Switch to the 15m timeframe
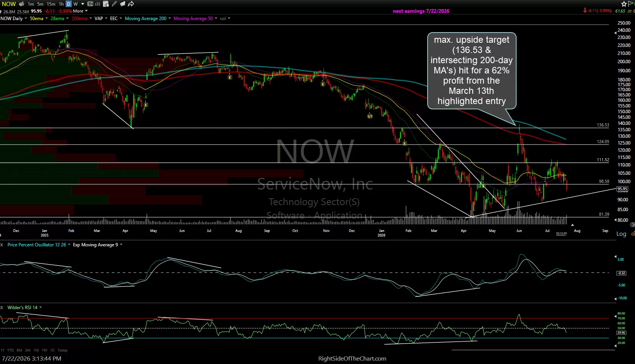The width and height of the screenshot is (635, 364). (51, 4)
